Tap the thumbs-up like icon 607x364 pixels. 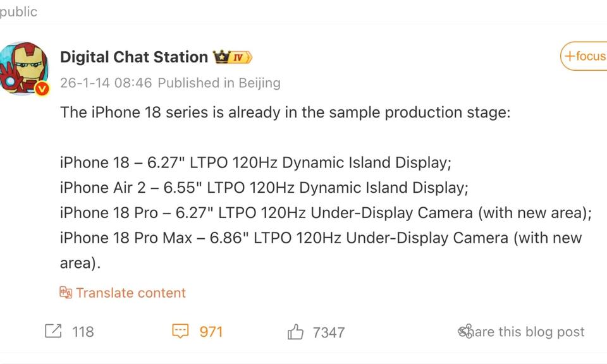point(295,331)
